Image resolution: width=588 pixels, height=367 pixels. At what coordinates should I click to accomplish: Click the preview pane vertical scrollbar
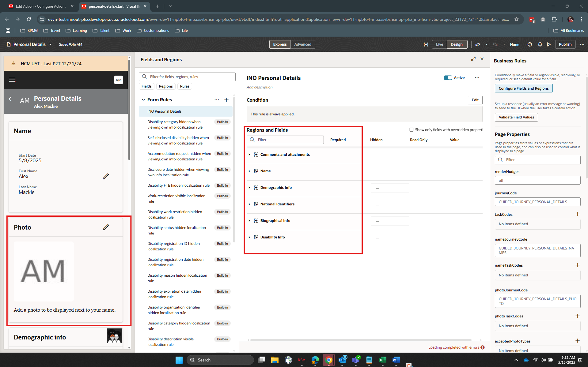coord(129,110)
